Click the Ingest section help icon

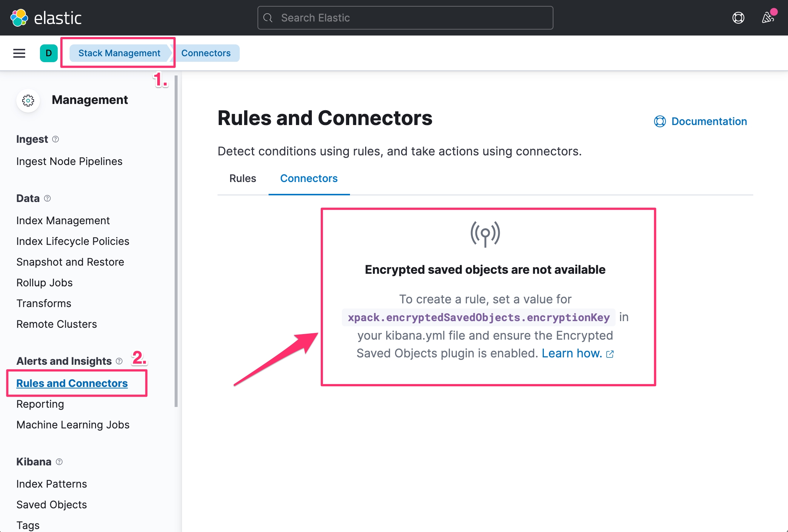point(55,139)
